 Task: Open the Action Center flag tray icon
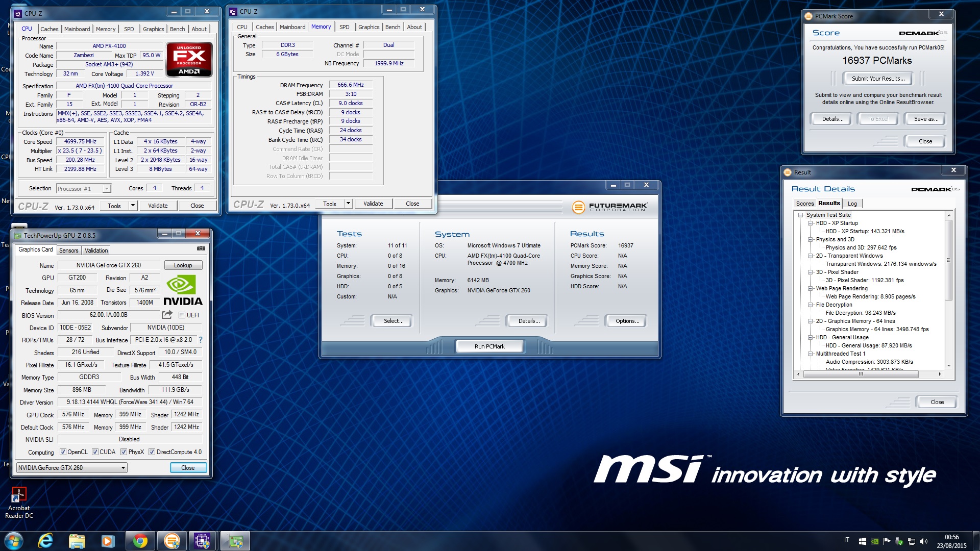click(x=887, y=541)
